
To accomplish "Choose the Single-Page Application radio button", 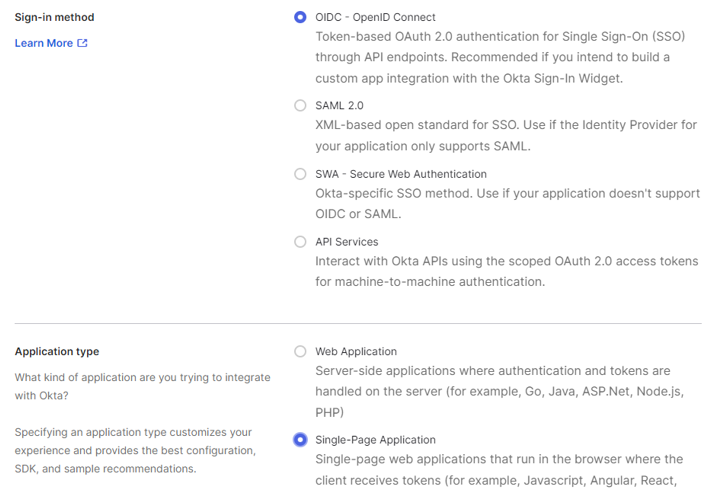I will pos(300,439).
